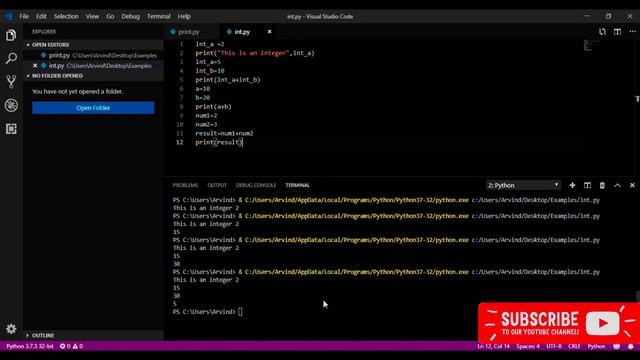Close int.py in Open Editors list
The image size is (640, 360).
(x=35, y=66)
